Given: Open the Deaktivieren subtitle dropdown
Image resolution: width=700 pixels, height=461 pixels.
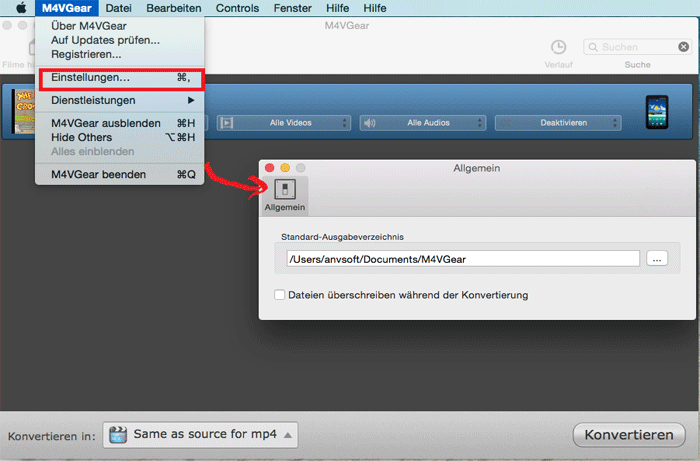Looking at the screenshot, I should click(558, 123).
